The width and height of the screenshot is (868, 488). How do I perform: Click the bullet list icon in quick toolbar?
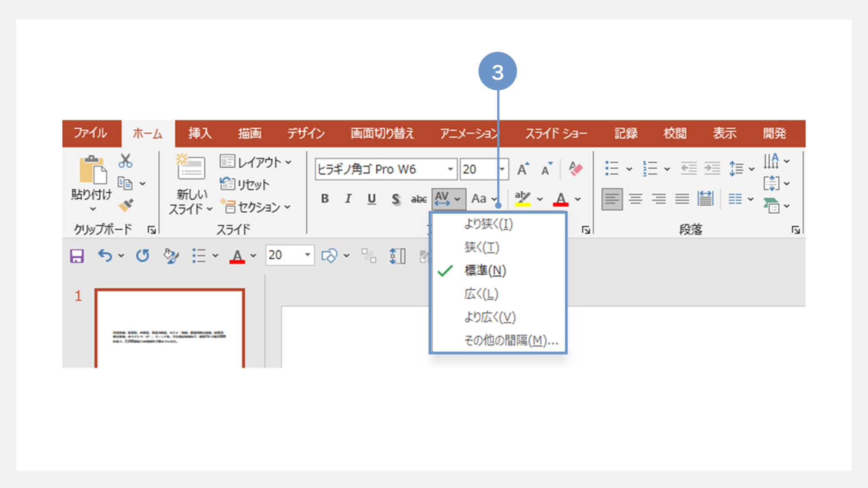(x=199, y=256)
